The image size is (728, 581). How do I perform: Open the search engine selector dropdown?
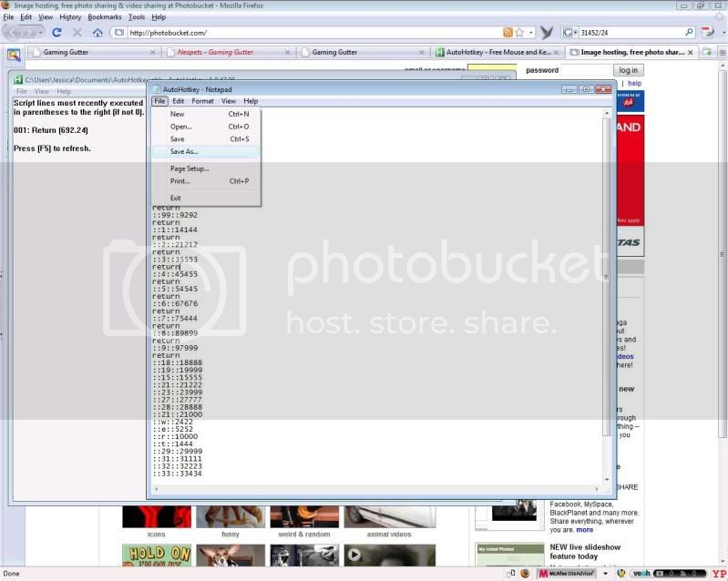(x=570, y=32)
